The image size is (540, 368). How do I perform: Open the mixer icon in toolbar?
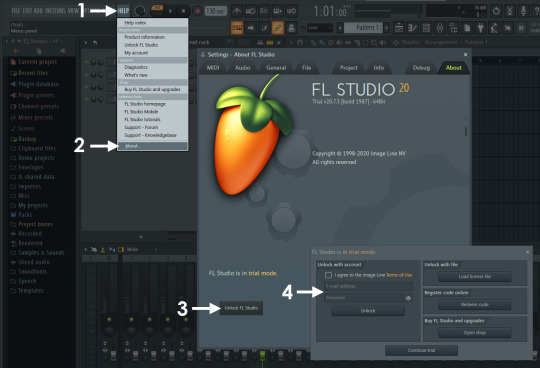440,28
